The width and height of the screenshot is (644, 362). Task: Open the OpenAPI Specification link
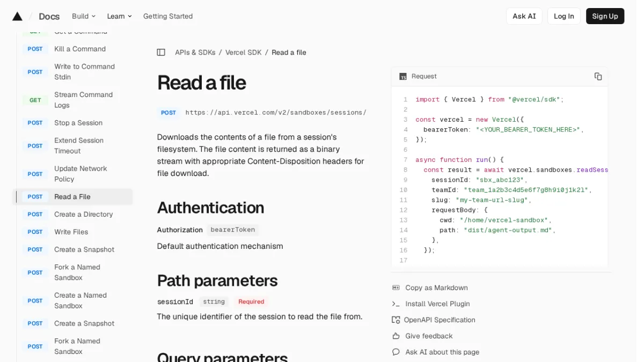tap(440, 320)
